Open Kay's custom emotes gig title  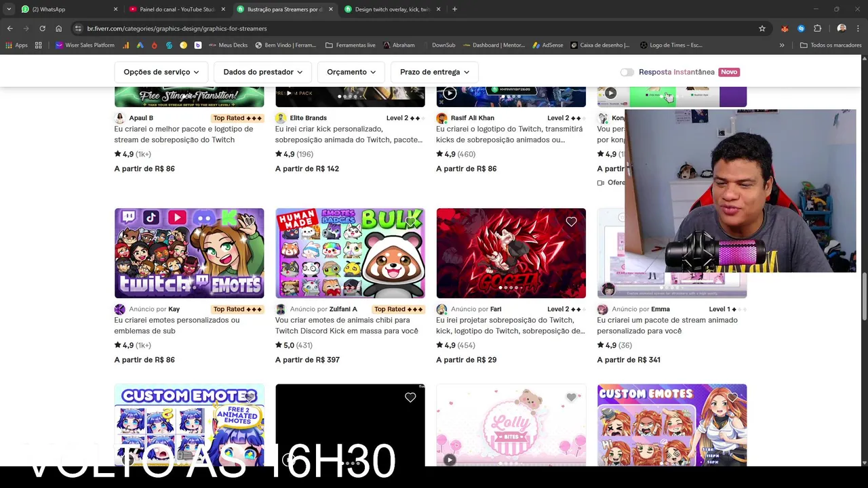177,325
